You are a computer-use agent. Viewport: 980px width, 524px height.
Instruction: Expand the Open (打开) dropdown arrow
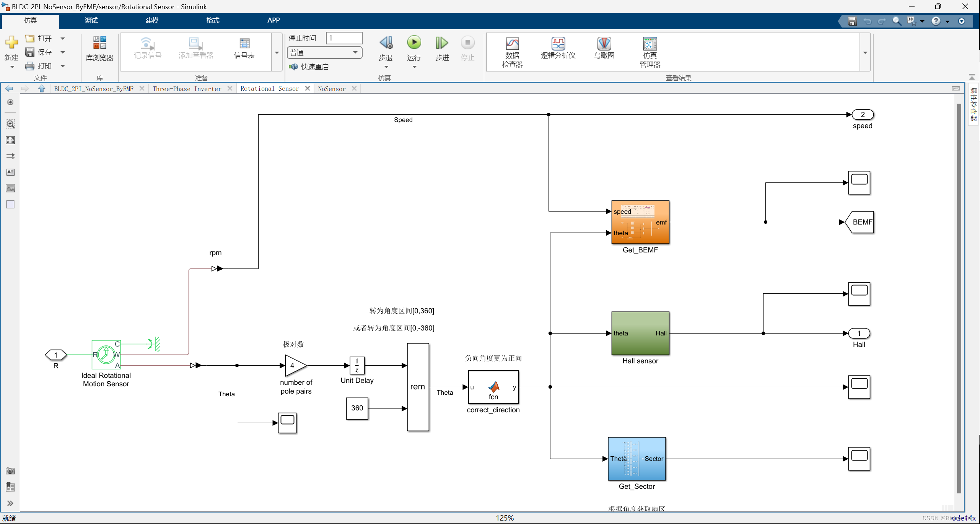click(63, 39)
